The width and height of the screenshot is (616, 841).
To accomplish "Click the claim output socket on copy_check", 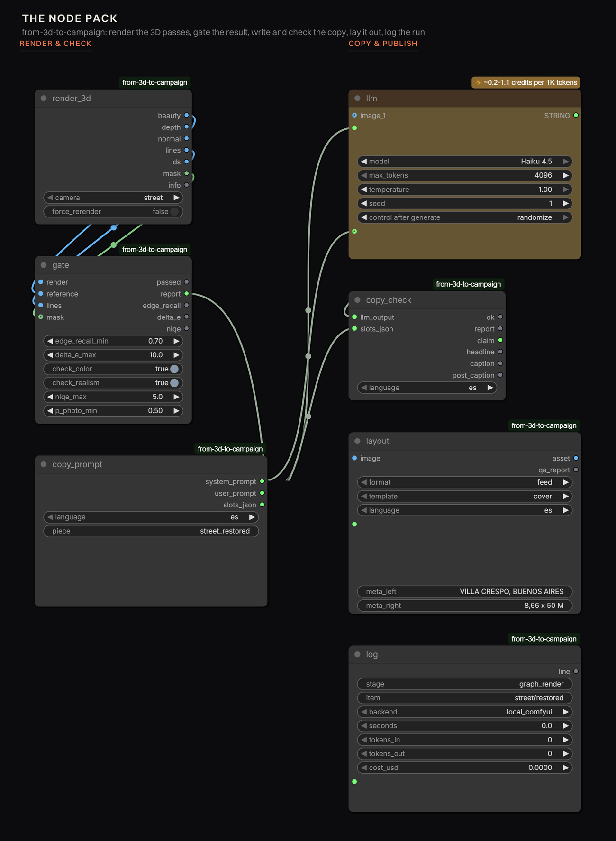I will tap(500, 340).
